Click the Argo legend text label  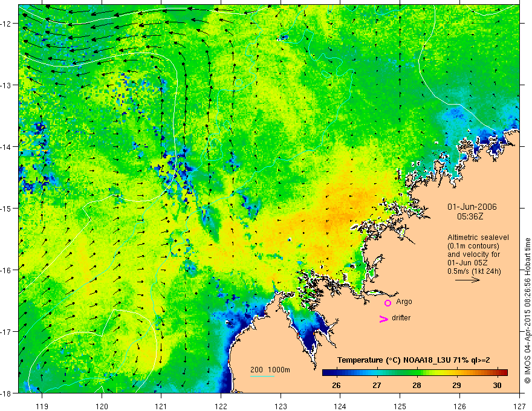click(404, 302)
